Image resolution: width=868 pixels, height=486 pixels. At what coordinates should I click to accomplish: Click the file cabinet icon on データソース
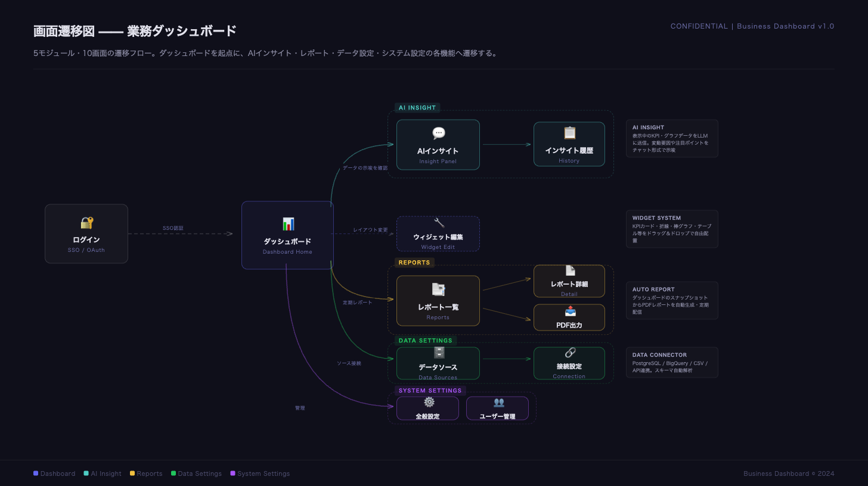point(439,353)
